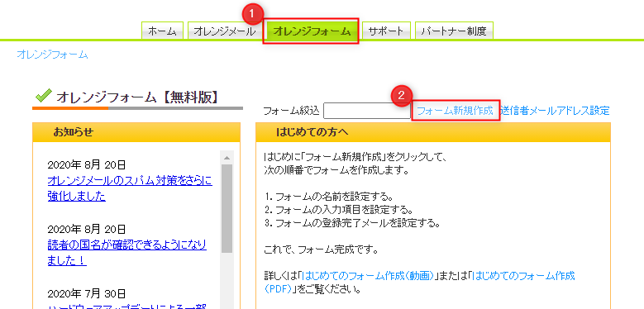The width and height of the screenshot is (644, 309).
Task: Click the heading オレンジフォーム【無料版】
Action: (137, 97)
